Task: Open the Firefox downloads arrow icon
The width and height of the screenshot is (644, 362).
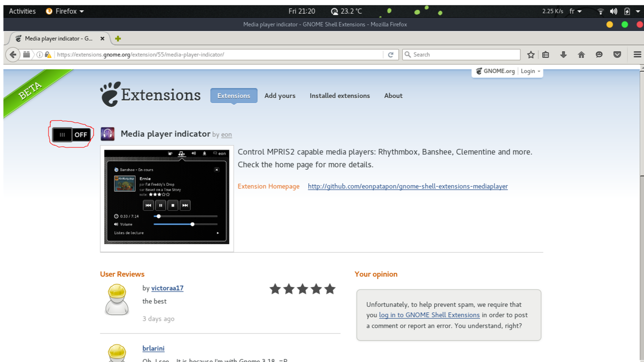Action: [x=563, y=54]
